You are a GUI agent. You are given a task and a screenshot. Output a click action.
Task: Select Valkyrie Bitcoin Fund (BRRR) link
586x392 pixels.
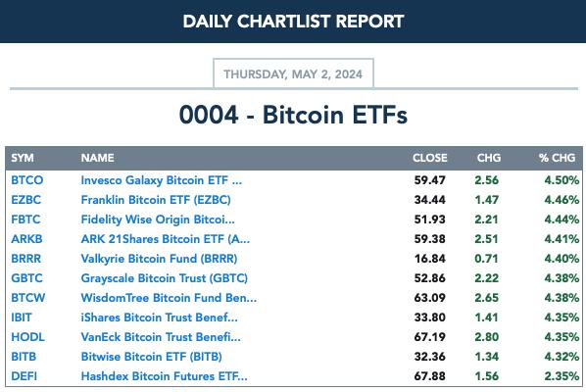coord(159,259)
